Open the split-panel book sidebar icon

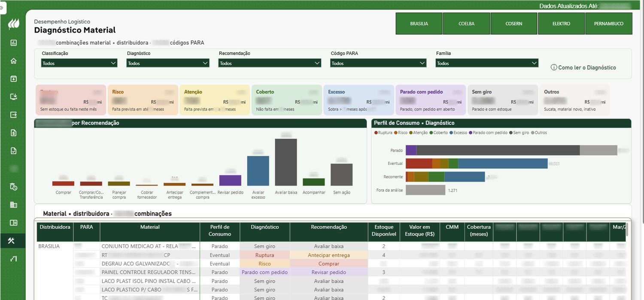(x=13, y=223)
